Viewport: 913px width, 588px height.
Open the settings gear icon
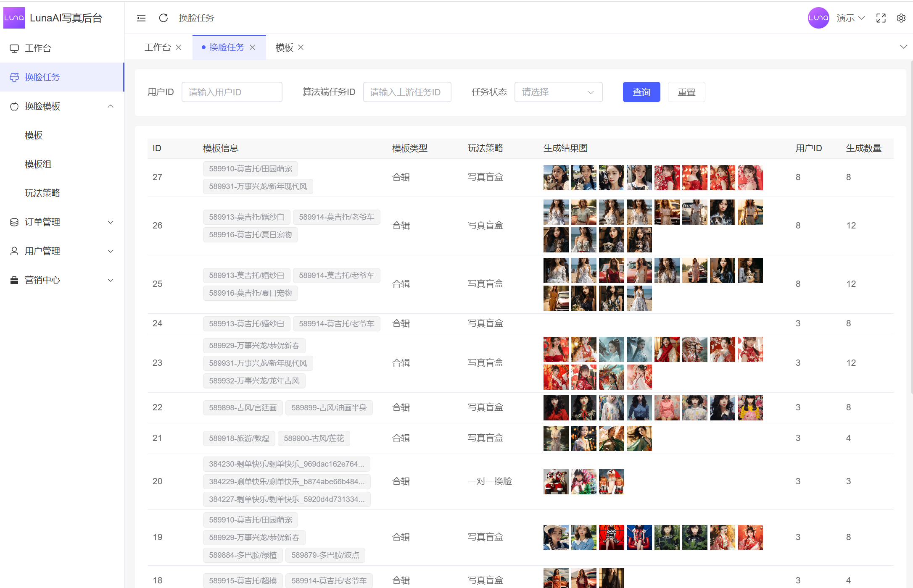click(901, 18)
